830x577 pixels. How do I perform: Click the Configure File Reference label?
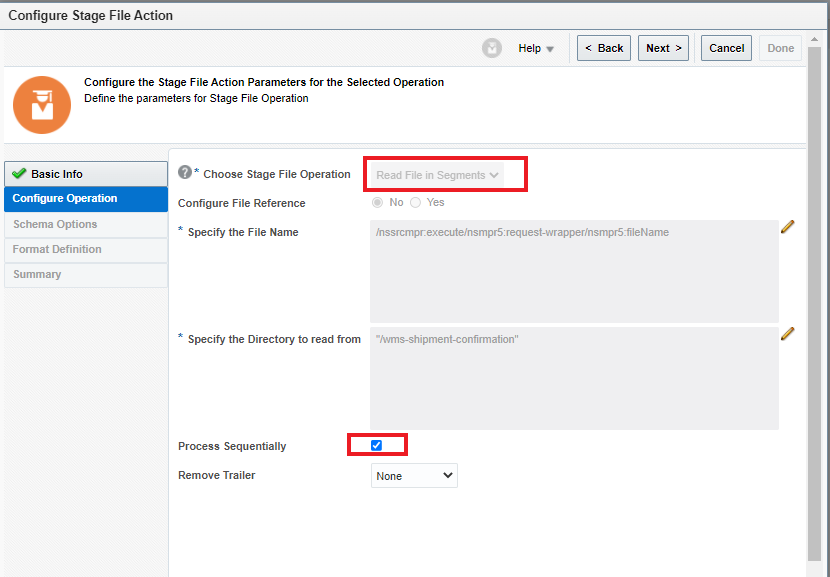[x=241, y=203]
